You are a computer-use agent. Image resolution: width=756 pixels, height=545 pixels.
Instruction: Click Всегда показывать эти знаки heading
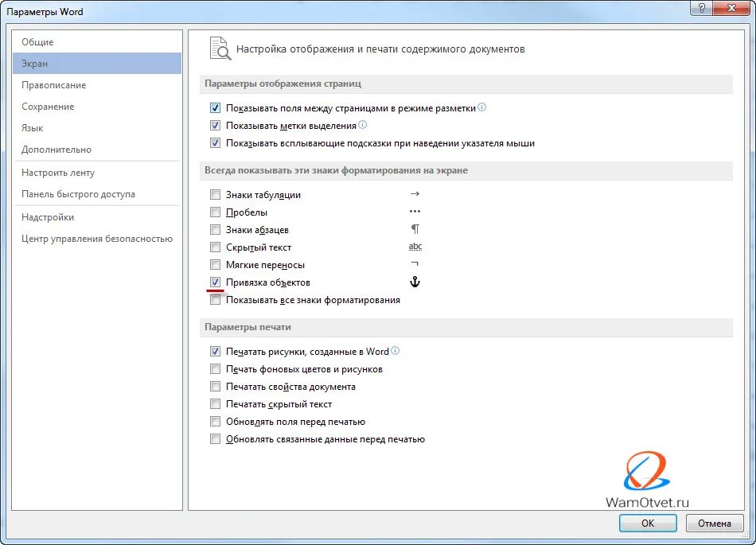336,170
